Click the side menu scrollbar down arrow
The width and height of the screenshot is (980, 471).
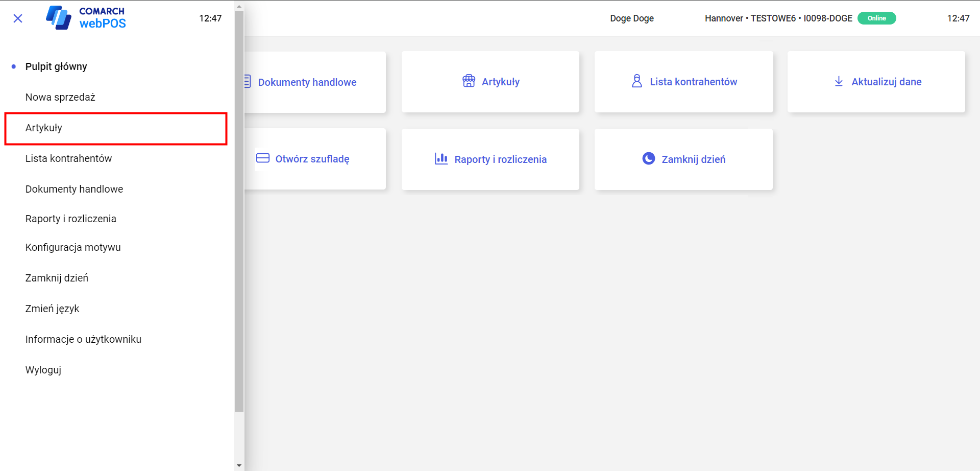[239, 465]
